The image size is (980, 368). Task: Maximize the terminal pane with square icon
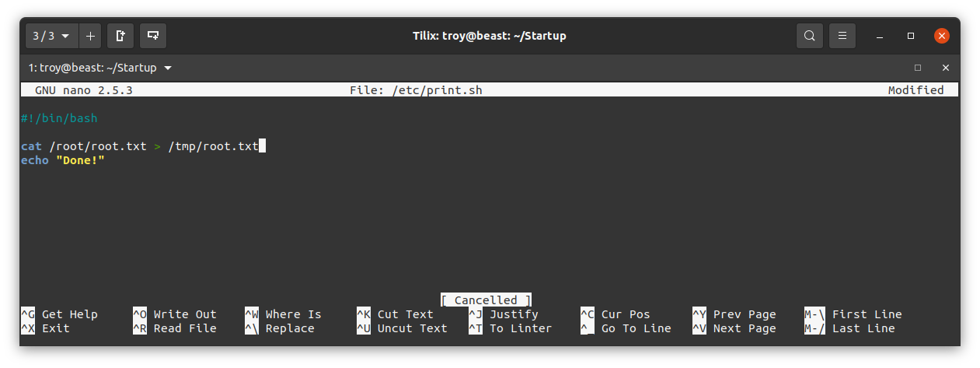918,68
